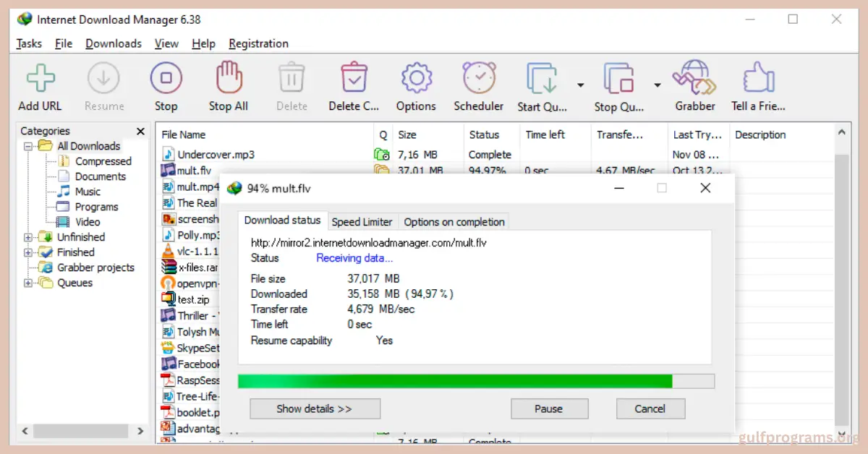Switch to the Speed Limiter tab
Viewport: 868px width, 454px height.
pos(362,221)
